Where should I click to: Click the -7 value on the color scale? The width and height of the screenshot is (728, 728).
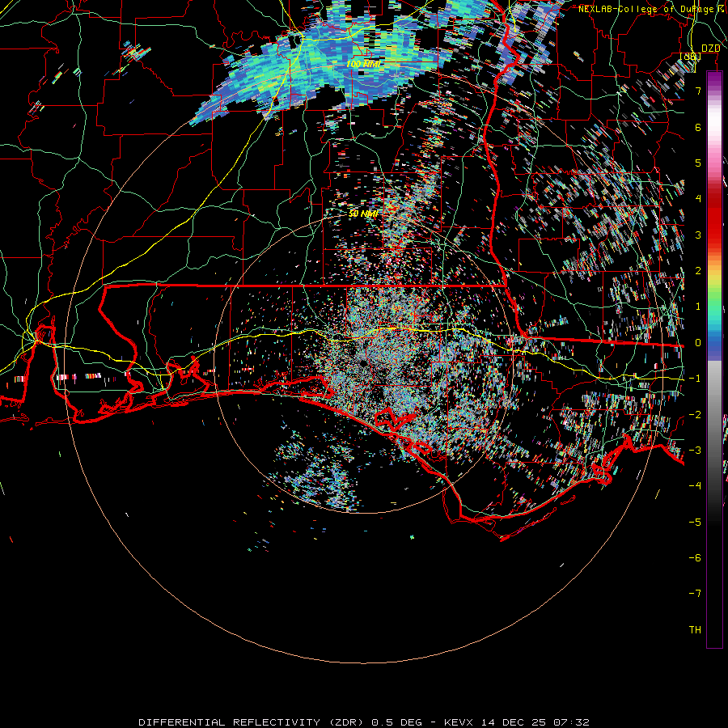[x=695, y=594]
